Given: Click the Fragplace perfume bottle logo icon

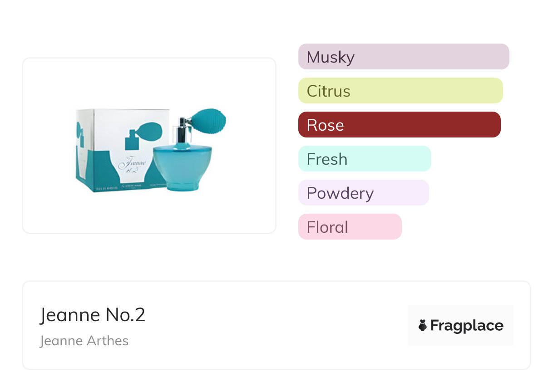Looking at the screenshot, I should coord(423,325).
